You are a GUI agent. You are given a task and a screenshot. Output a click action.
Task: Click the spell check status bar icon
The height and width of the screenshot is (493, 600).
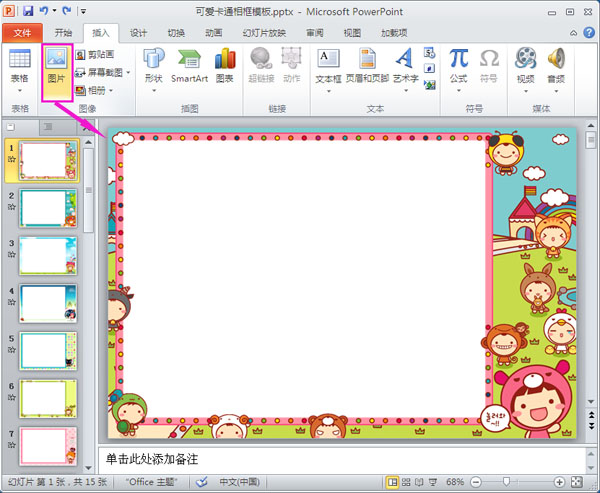click(202, 482)
